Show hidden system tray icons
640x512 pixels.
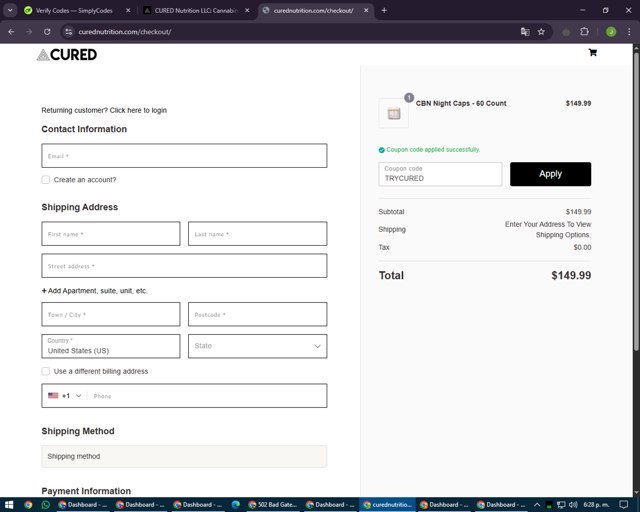(537, 505)
